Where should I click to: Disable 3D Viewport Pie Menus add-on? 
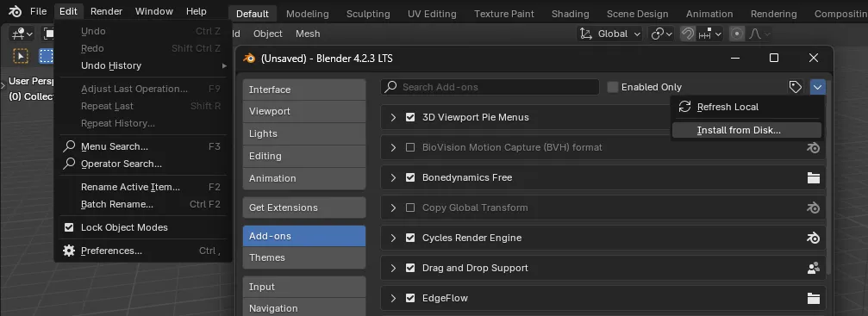point(410,117)
